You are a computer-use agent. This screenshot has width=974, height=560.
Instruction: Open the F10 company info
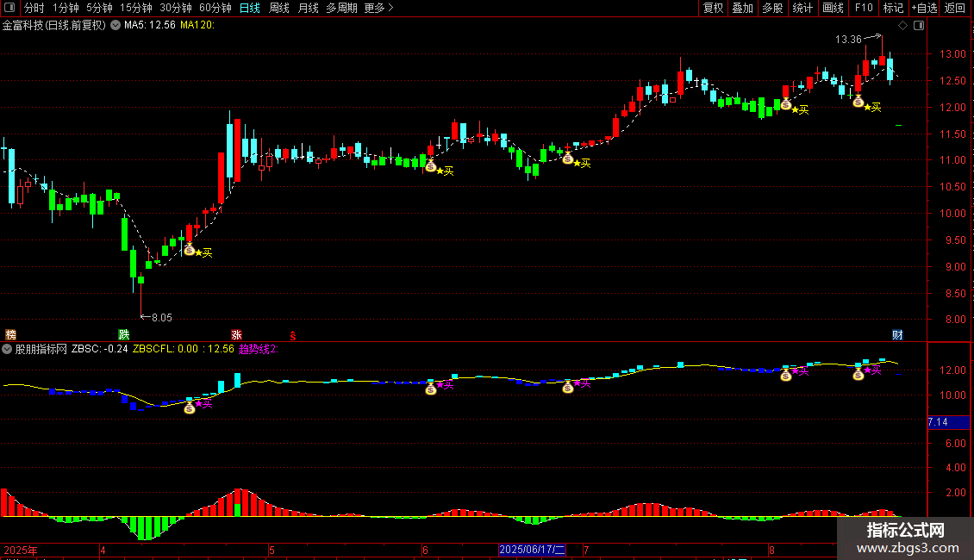tap(864, 8)
